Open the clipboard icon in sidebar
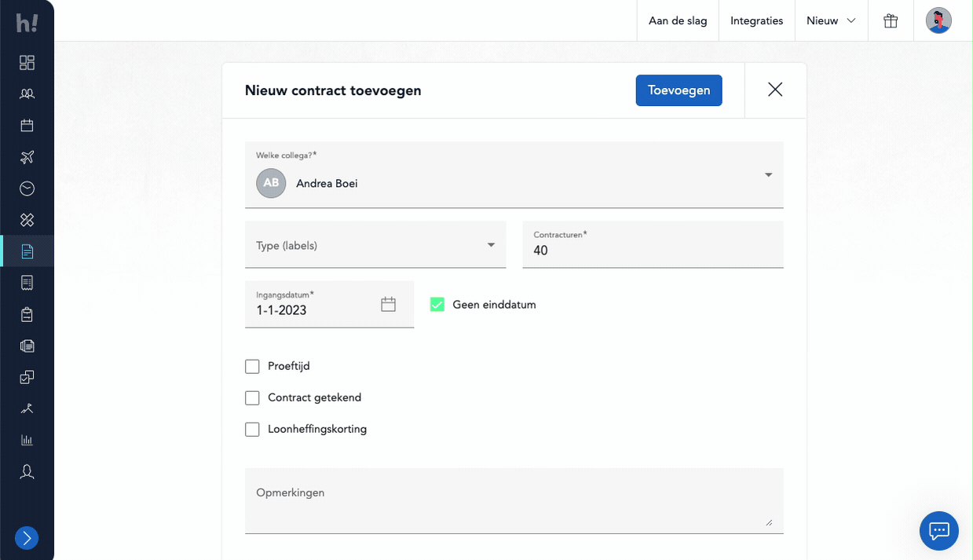The height and width of the screenshot is (560, 973). [27, 314]
